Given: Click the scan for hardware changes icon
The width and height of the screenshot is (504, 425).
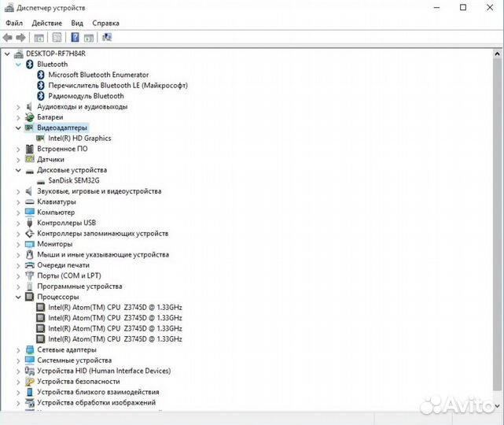Looking at the screenshot, I should point(107,37).
